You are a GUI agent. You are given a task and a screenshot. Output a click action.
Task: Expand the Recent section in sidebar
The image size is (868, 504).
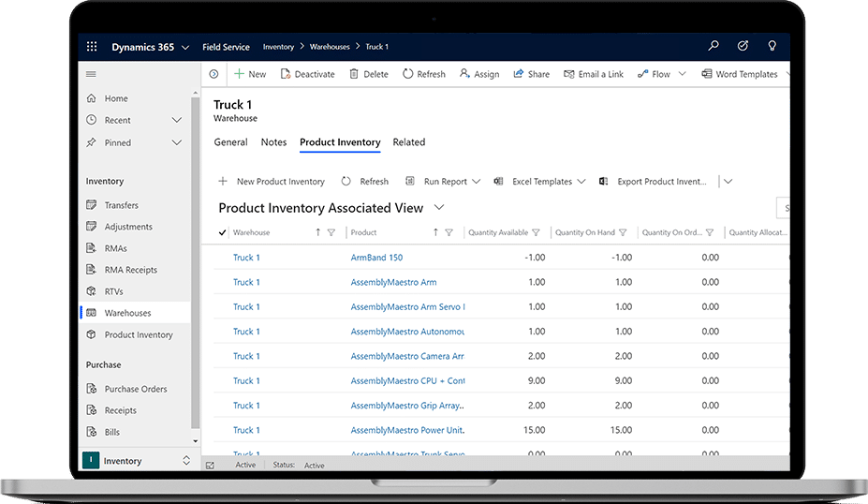(176, 120)
